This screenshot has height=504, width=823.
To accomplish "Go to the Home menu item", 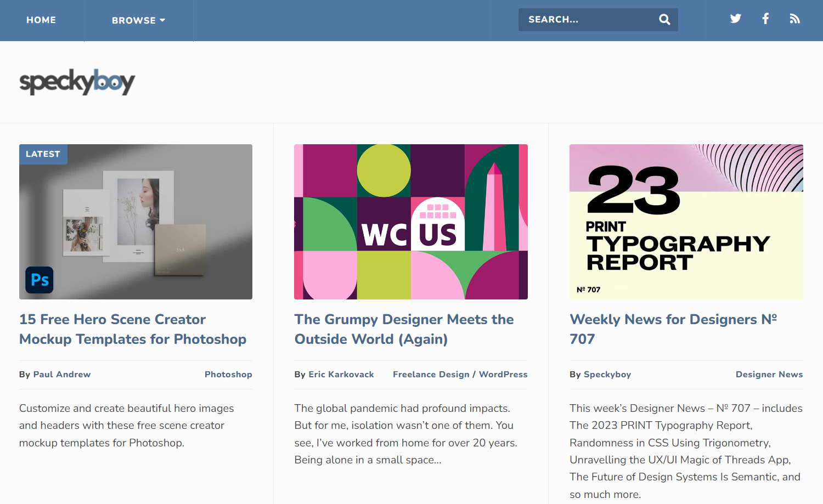I will click(x=41, y=20).
